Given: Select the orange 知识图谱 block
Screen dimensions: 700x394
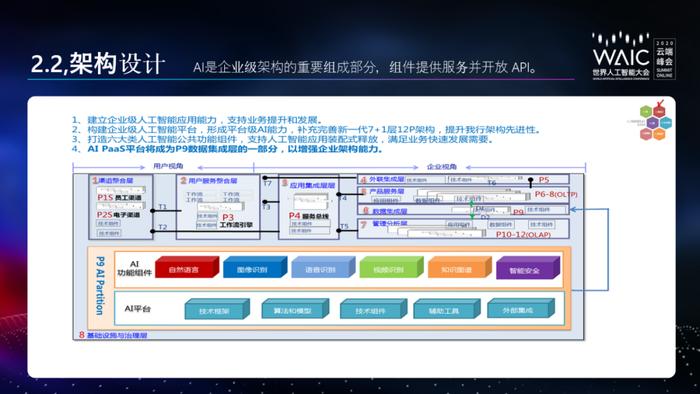Looking at the screenshot, I should 459,267.
